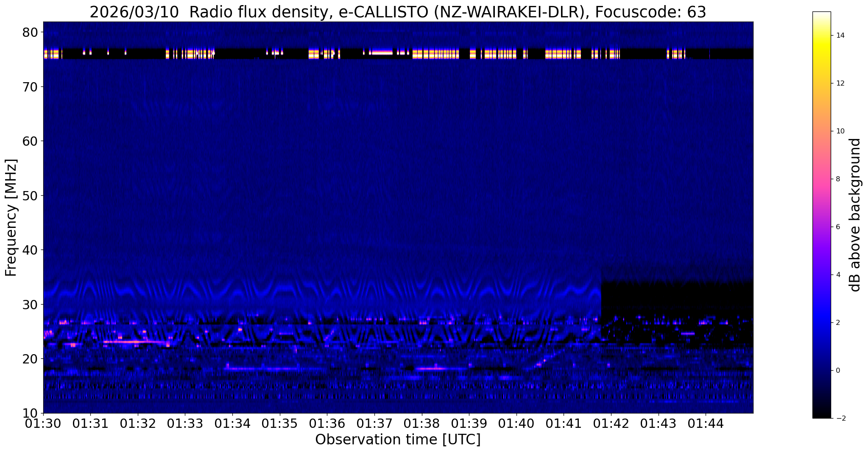Image resolution: width=868 pixels, height=452 pixels.
Task: Click the x-axis tick label 01:41
Action: (x=564, y=423)
